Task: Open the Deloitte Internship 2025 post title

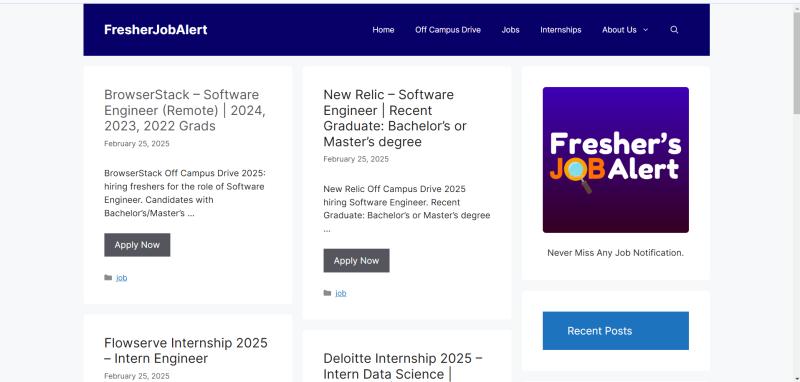Action: pyautogui.click(x=403, y=366)
